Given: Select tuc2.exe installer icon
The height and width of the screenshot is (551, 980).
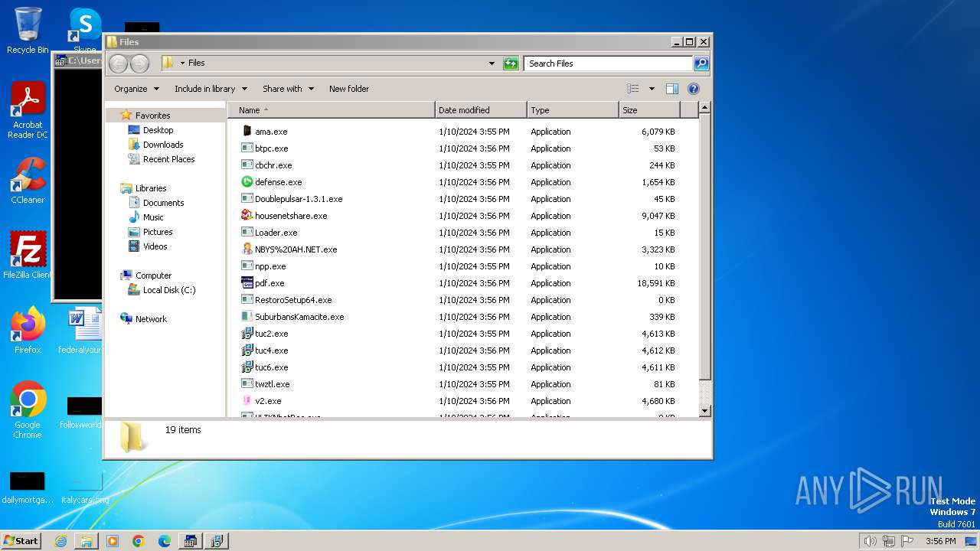Looking at the screenshot, I should coord(247,334).
